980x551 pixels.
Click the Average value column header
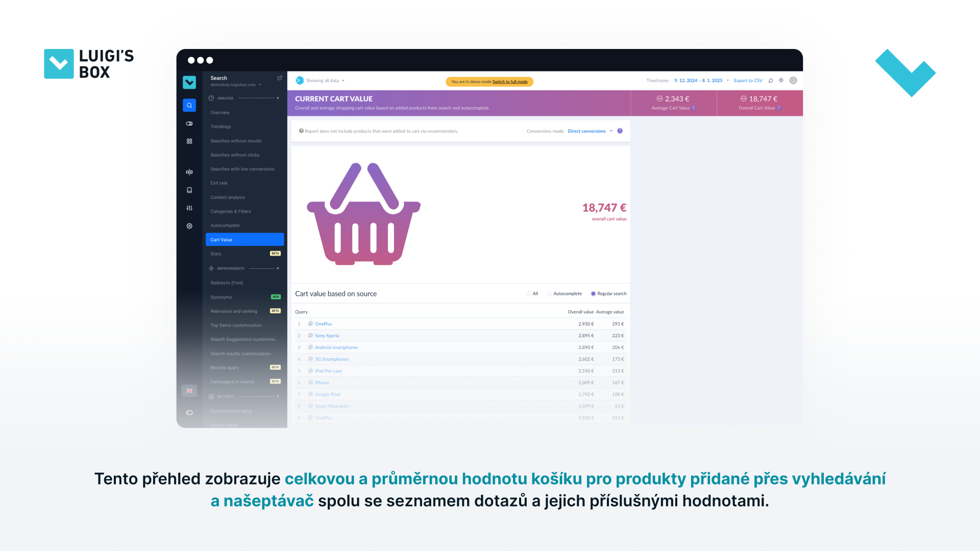tap(610, 312)
